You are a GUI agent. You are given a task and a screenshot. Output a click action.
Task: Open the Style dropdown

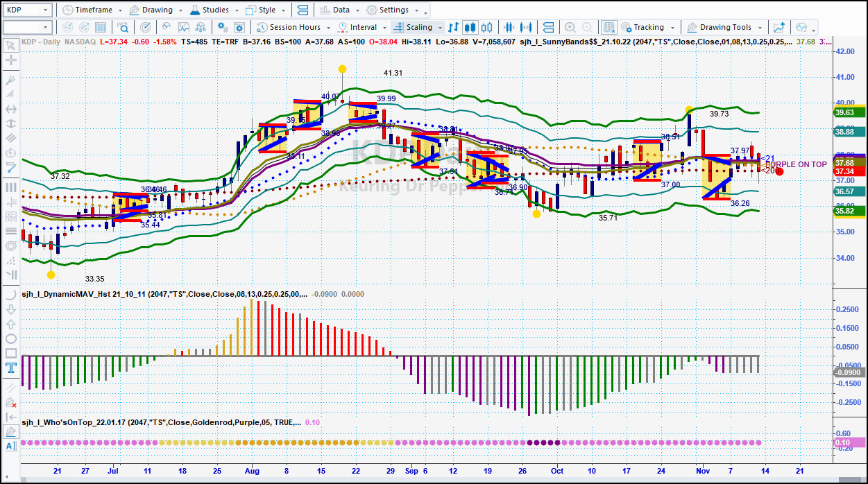tap(266, 10)
